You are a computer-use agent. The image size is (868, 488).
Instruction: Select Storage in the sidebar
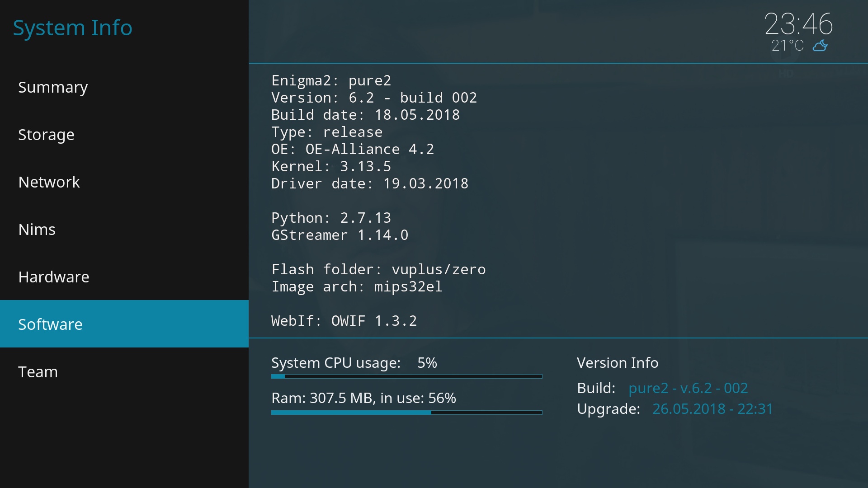point(124,134)
